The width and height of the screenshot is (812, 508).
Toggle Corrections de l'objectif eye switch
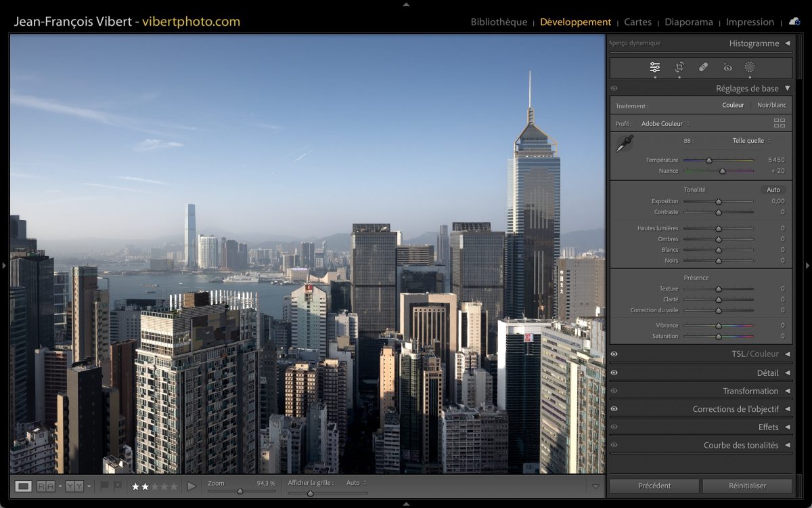pos(614,409)
